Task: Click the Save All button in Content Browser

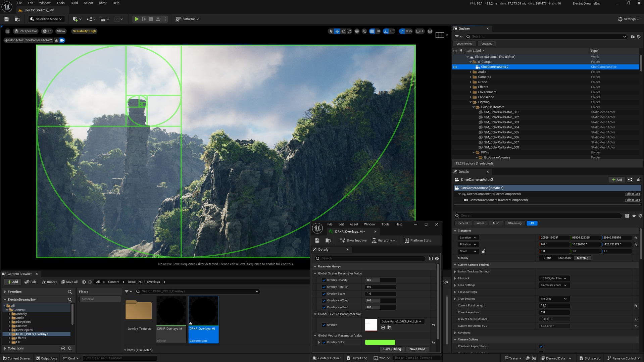Action: pyautogui.click(x=69, y=282)
